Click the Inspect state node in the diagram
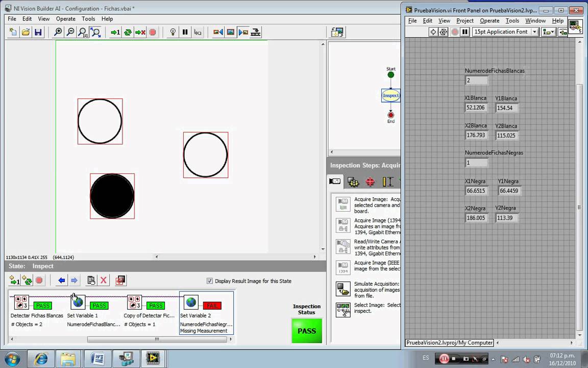This screenshot has width=588, height=368. point(391,96)
